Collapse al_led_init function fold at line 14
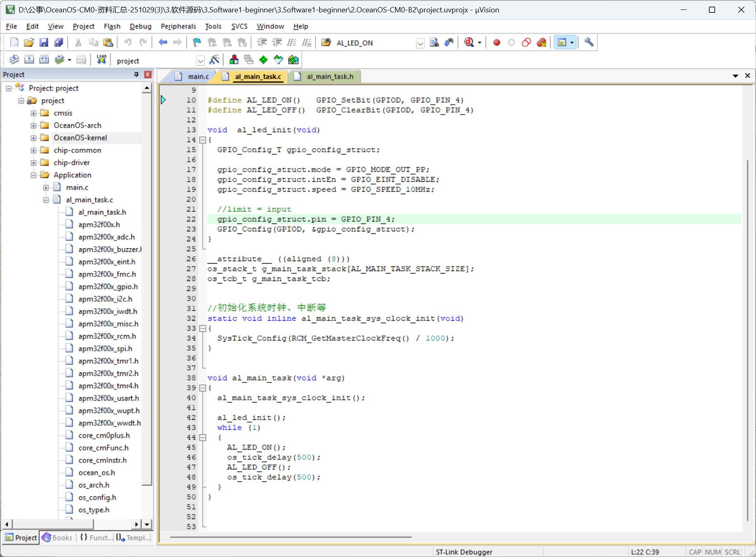This screenshot has height=557, width=756. (x=202, y=140)
